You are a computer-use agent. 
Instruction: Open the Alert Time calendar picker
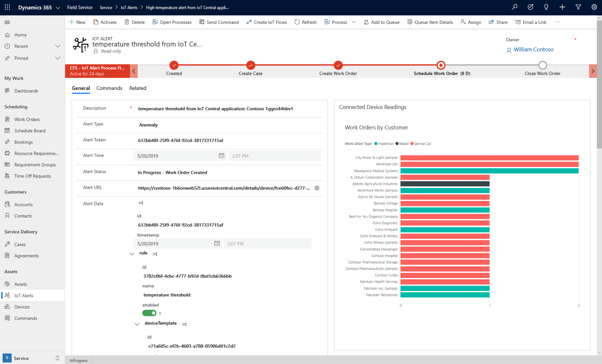[221, 156]
